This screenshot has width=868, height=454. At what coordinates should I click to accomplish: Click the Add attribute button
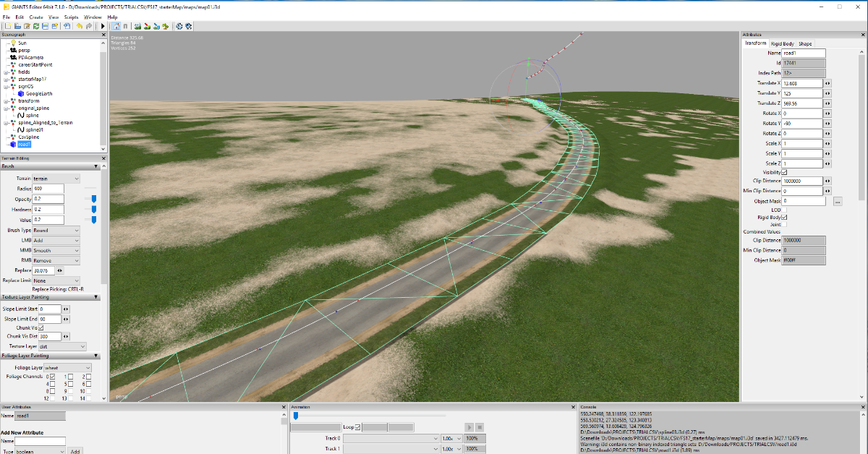[75, 450]
